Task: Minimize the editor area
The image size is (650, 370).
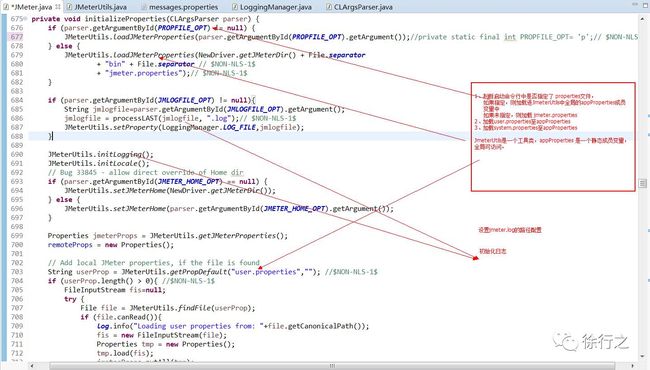Action: click(635, 4)
